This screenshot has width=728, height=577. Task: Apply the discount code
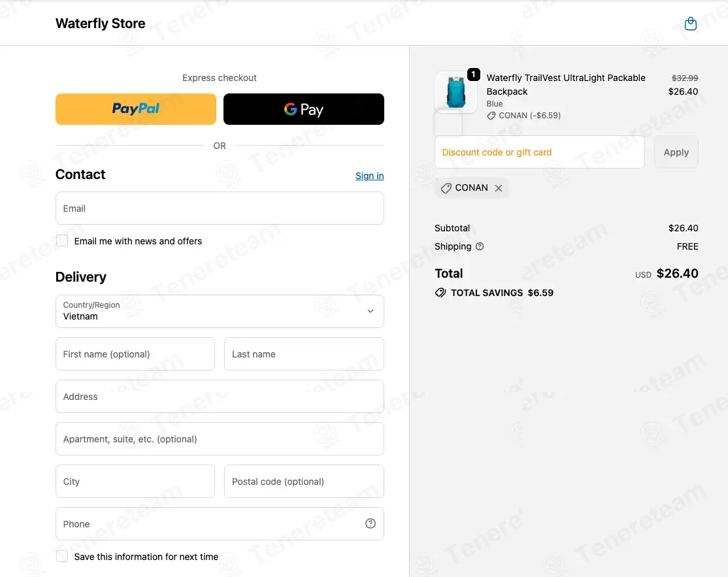coord(676,152)
